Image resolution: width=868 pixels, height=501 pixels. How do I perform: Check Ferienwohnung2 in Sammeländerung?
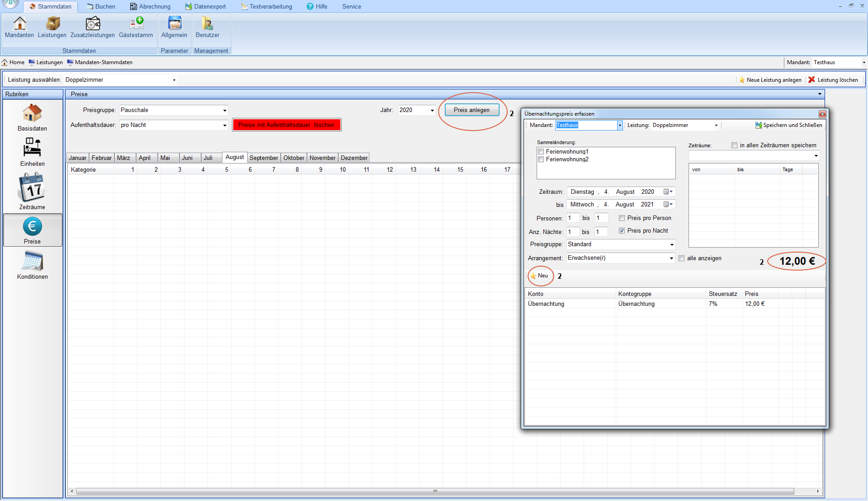click(541, 159)
